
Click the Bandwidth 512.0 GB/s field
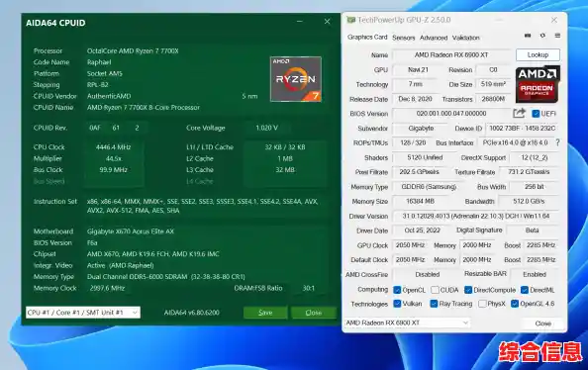(529, 201)
